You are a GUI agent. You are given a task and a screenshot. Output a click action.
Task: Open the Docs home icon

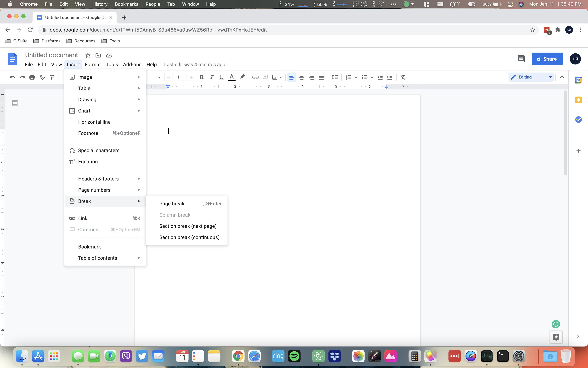[x=13, y=59]
